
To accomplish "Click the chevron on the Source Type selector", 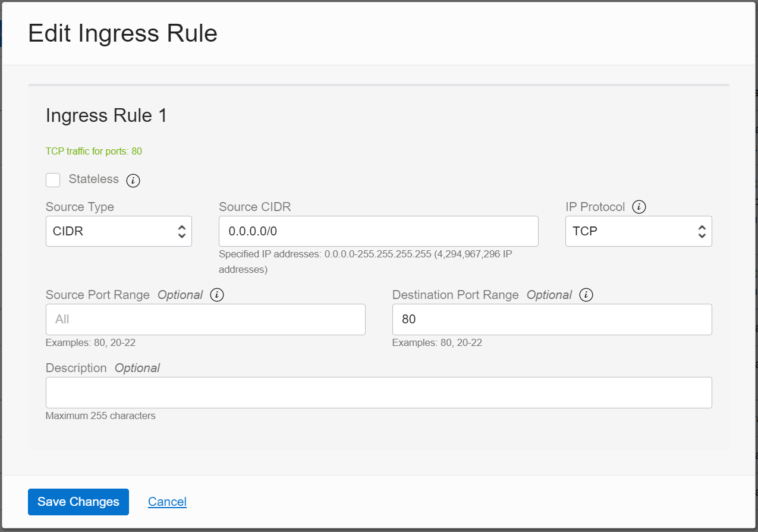I will (181, 231).
